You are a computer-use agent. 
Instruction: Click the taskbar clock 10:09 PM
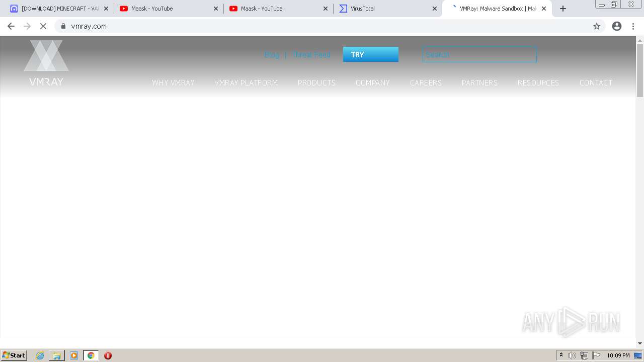click(618, 355)
